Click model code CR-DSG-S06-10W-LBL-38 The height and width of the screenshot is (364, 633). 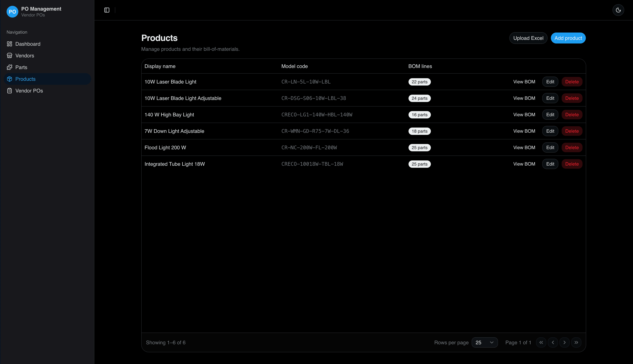click(x=314, y=98)
